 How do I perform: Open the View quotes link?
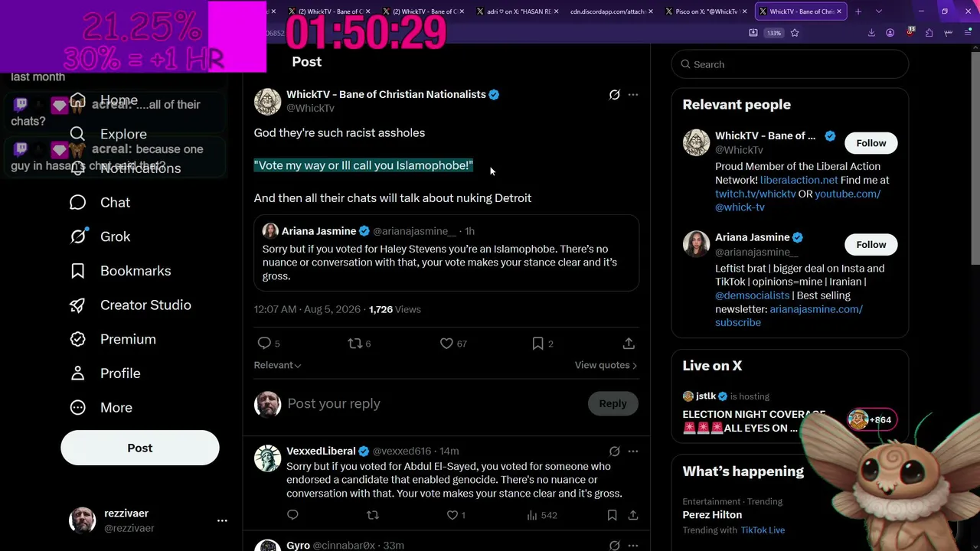[606, 365]
